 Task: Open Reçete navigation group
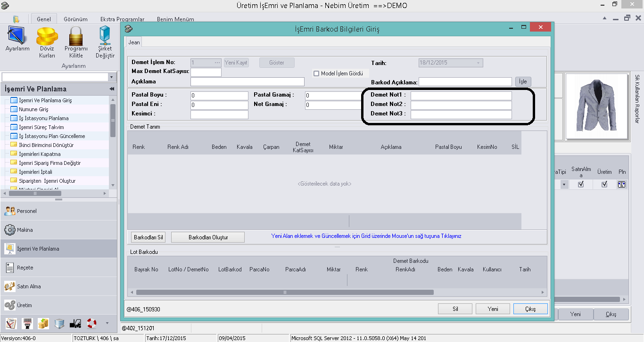pyautogui.click(x=58, y=268)
